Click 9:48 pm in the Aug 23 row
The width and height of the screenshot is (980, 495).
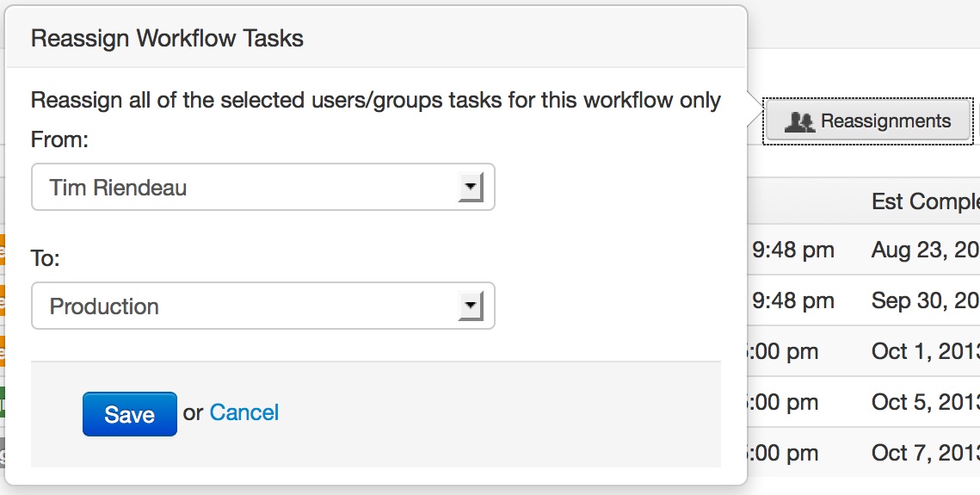tap(792, 250)
